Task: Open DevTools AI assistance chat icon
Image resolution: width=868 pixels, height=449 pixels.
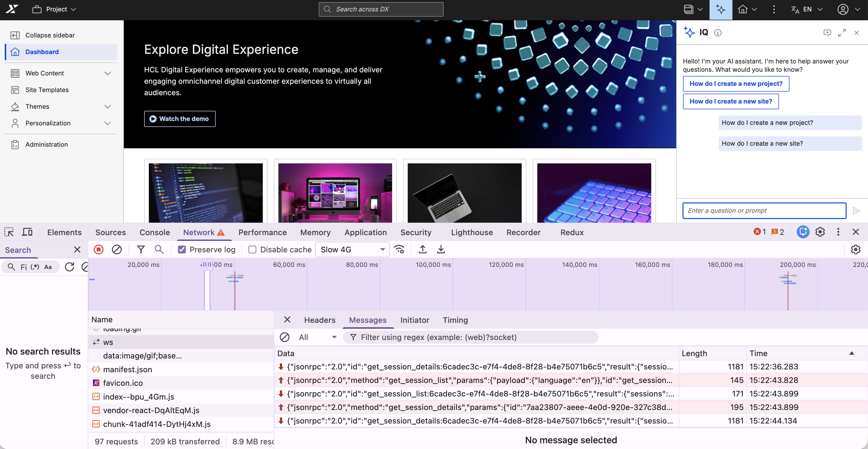Action: (x=803, y=232)
